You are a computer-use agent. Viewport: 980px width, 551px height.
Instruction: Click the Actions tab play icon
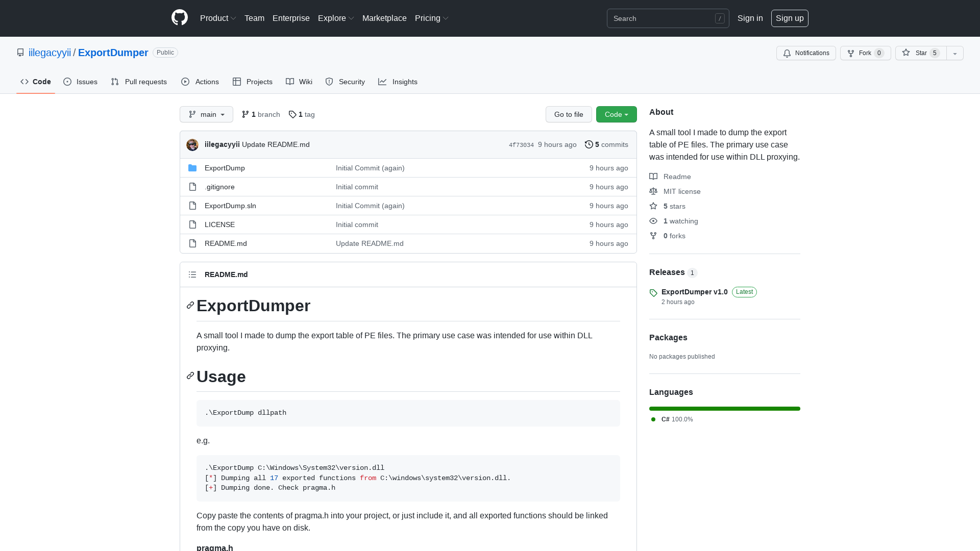[x=186, y=82]
